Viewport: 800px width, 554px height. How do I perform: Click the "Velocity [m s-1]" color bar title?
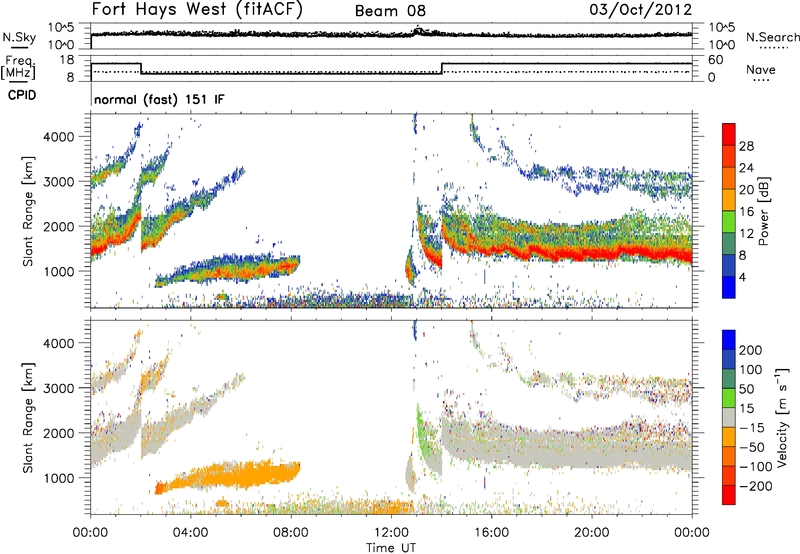[x=782, y=417]
